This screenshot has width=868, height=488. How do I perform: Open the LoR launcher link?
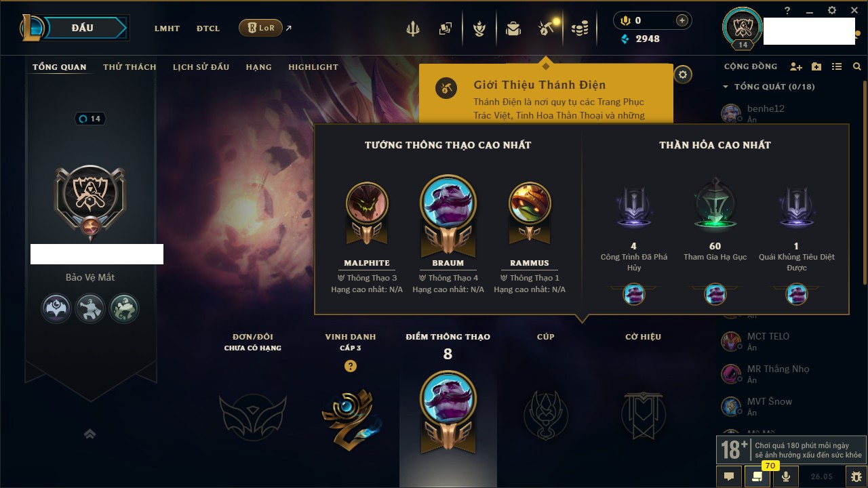[261, 28]
